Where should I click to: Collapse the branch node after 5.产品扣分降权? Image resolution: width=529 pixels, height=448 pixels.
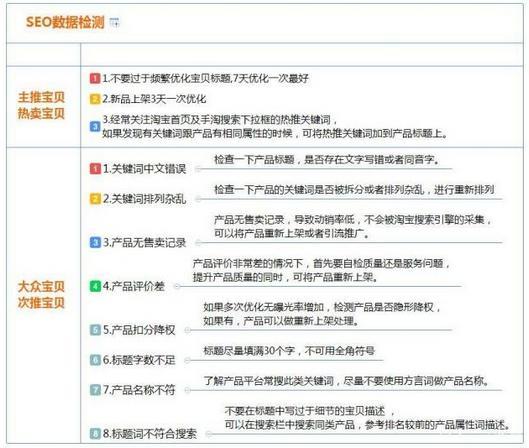tap(188, 330)
